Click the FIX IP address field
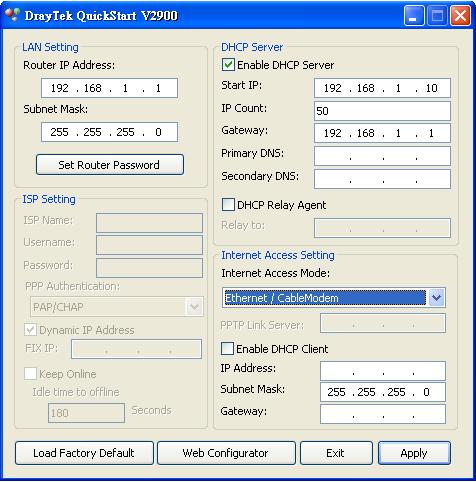Screen dimensions: 476x482 tap(136, 349)
